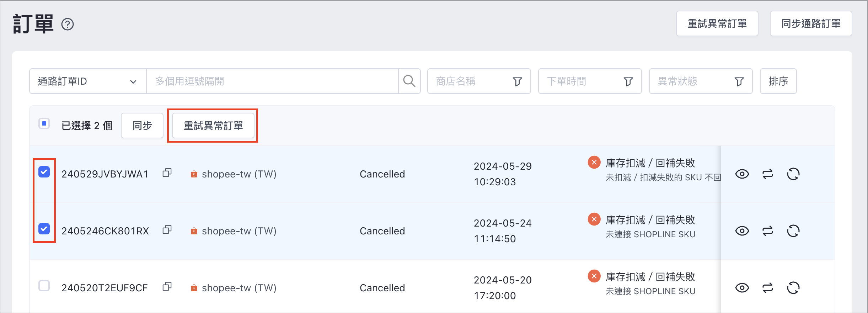Click order ID text 2405246CK801RX
The image size is (868, 313).
(x=105, y=231)
